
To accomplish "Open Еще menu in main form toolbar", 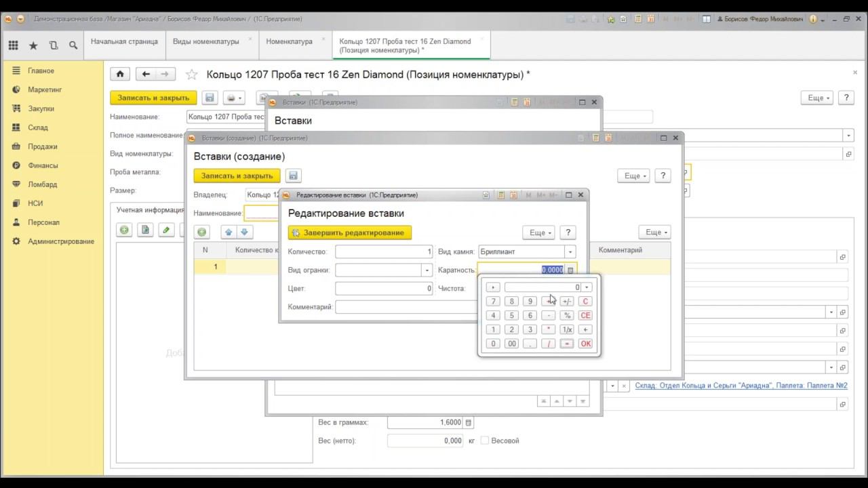I will [x=817, y=98].
